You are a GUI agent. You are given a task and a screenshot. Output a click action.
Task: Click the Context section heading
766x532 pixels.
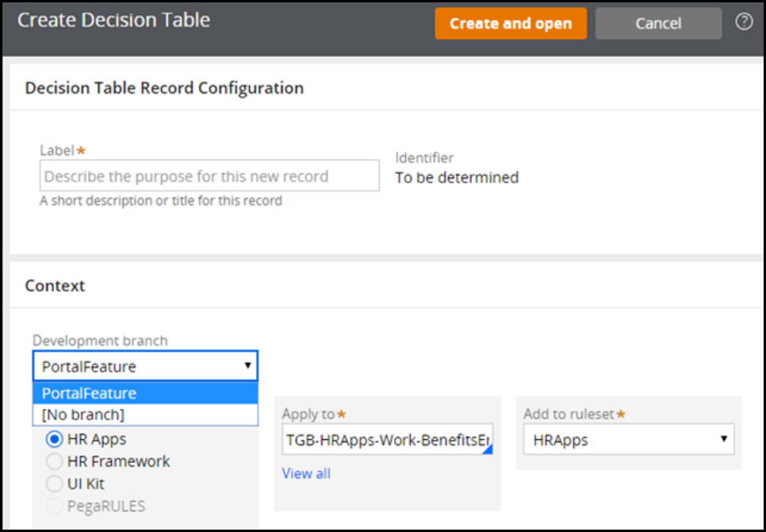click(55, 285)
